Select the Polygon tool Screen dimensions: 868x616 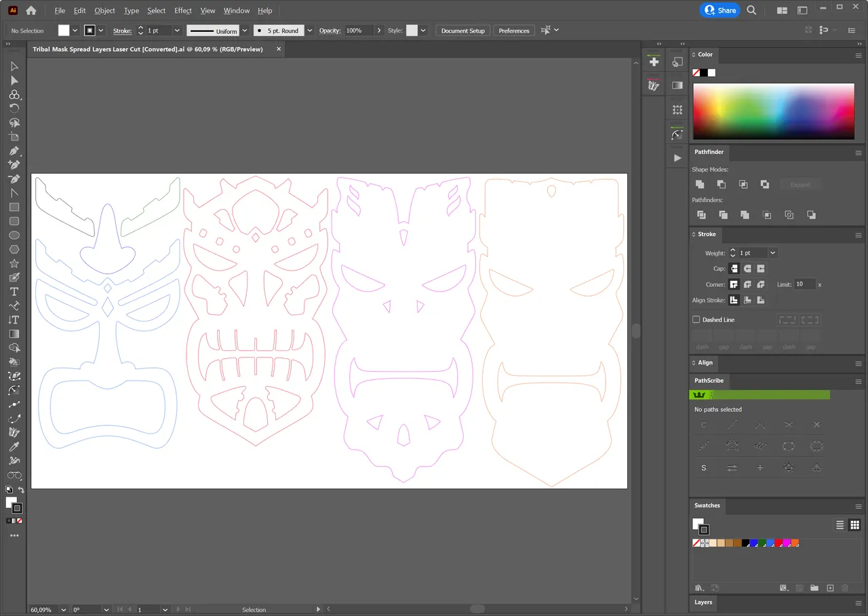(x=14, y=250)
